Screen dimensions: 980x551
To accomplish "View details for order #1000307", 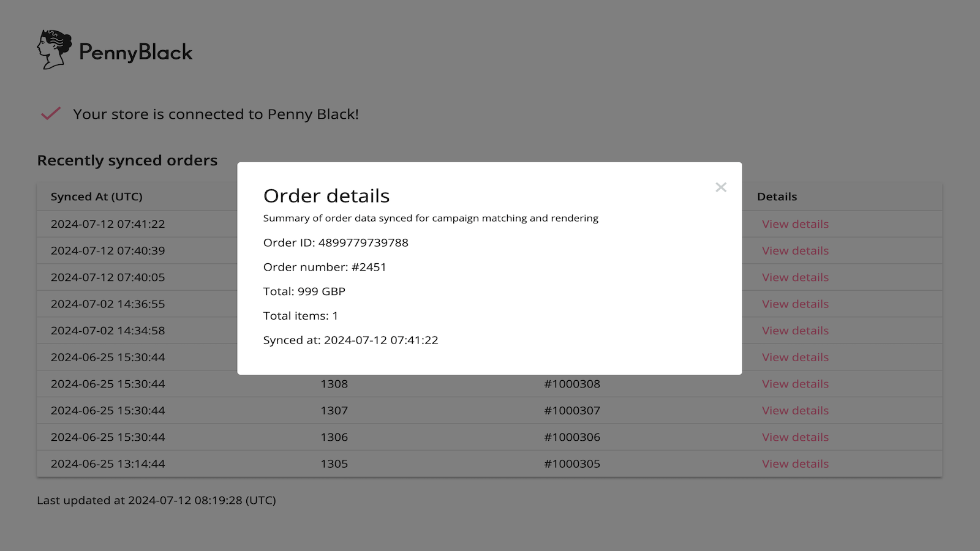I will point(794,410).
